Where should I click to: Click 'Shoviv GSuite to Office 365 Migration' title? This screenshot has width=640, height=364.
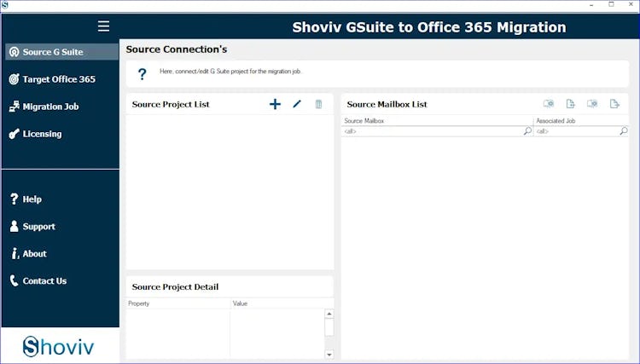[429, 27]
